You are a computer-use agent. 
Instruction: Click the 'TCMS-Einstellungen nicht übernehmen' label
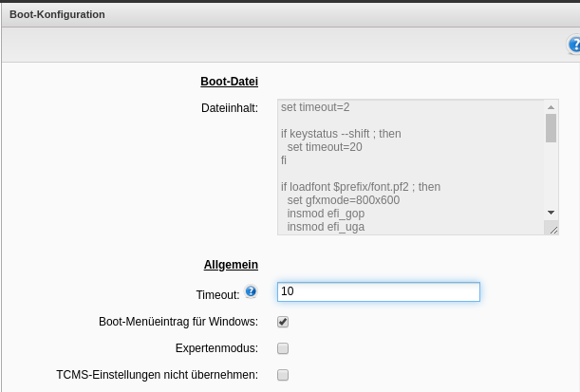157,375
